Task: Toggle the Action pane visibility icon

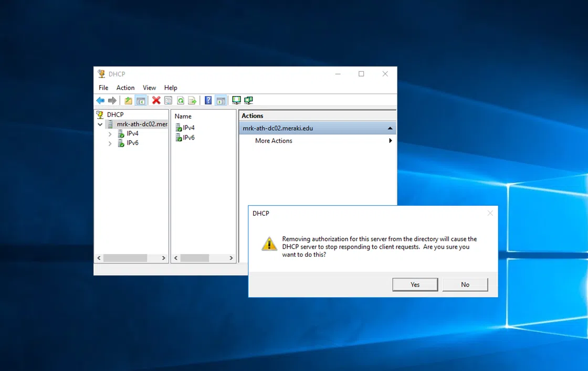Action: pos(220,100)
